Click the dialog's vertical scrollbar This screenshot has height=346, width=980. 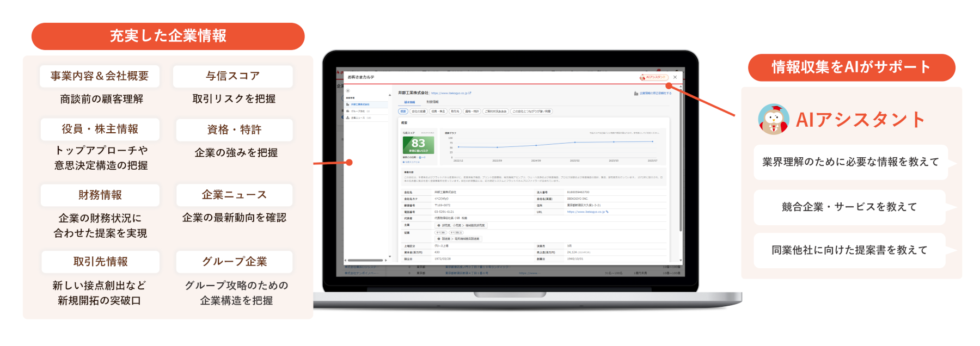pyautogui.click(x=681, y=163)
